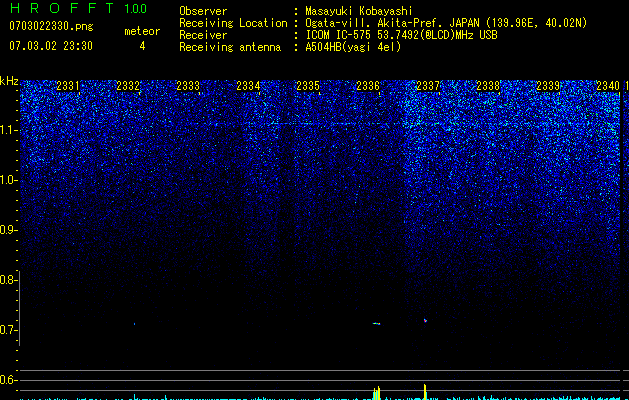Click the 2332 time marker
This screenshot has width=629, height=400.
click(x=128, y=86)
